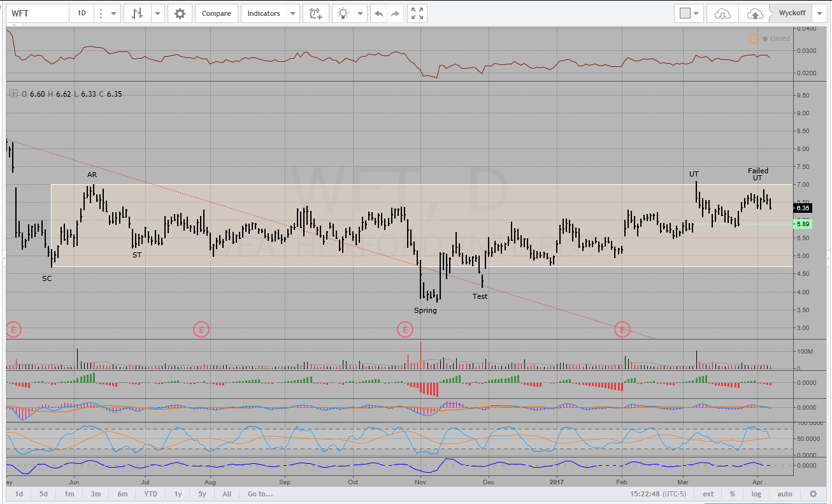Select the 3m time range

[x=96, y=494]
